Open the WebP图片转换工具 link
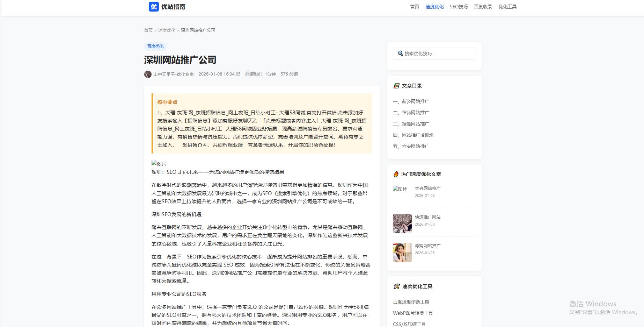Viewport: 644px width, 327px height. (413, 313)
